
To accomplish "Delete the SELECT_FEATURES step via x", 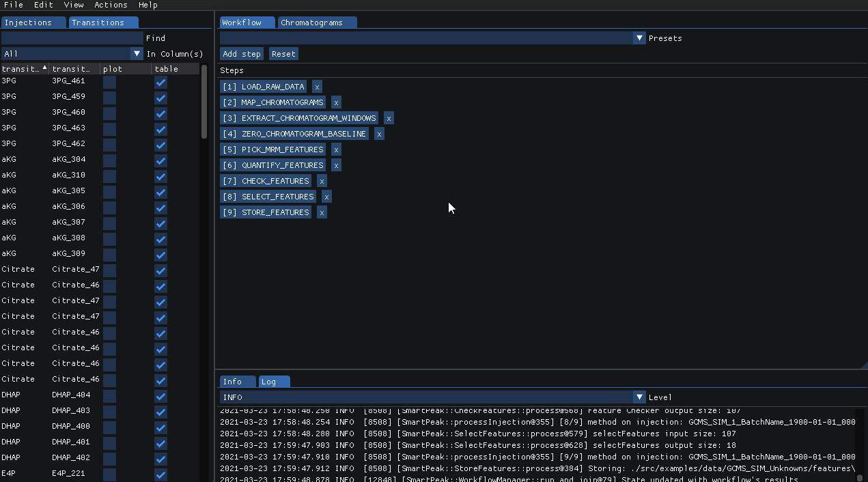I will (326, 197).
